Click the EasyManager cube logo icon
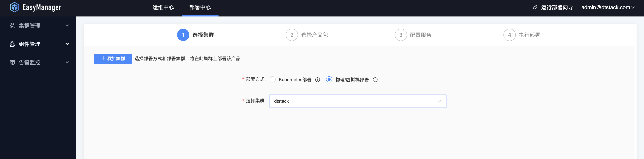This screenshot has height=159, width=644. tap(14, 7)
